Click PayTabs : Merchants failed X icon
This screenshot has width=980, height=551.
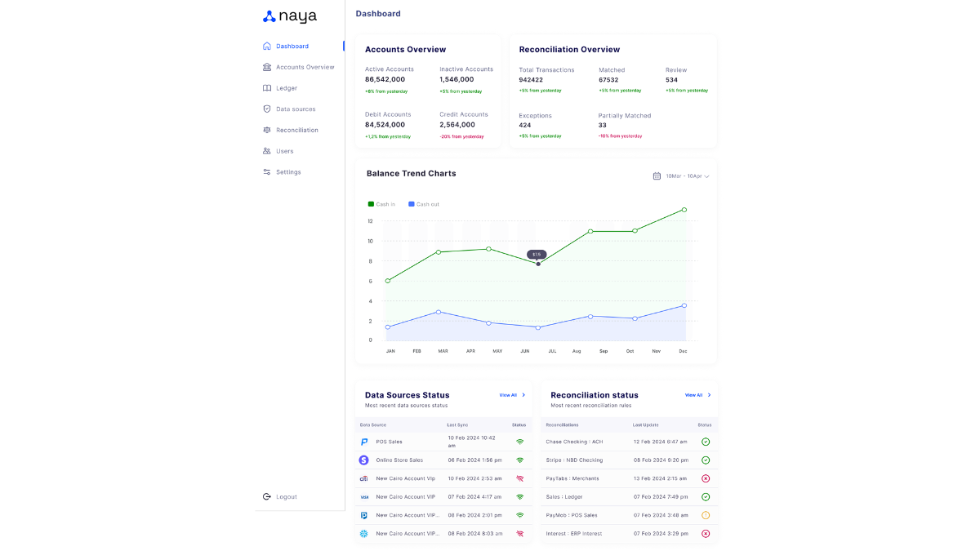(706, 478)
